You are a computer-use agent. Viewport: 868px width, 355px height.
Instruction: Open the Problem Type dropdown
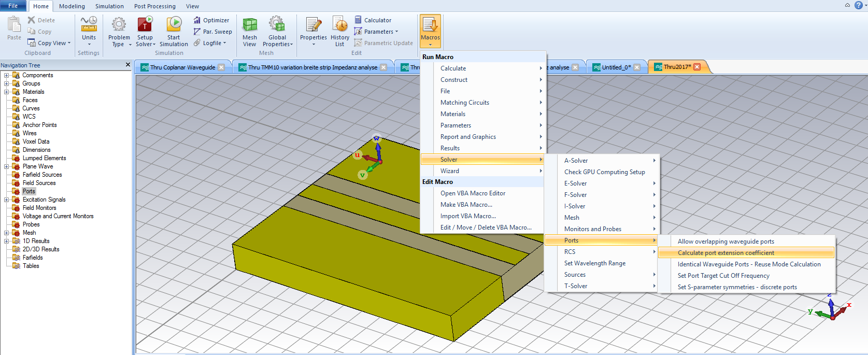tap(119, 32)
